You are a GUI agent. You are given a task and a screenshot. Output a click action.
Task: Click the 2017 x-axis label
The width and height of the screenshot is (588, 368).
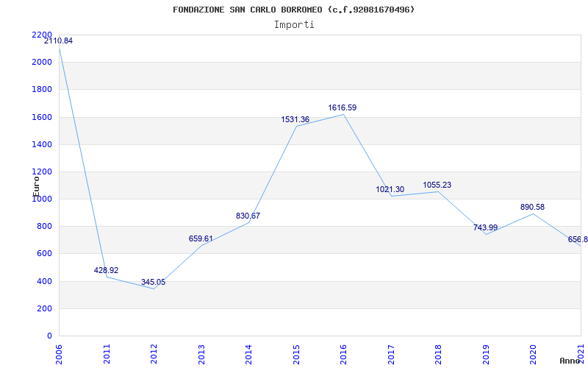coord(391,354)
